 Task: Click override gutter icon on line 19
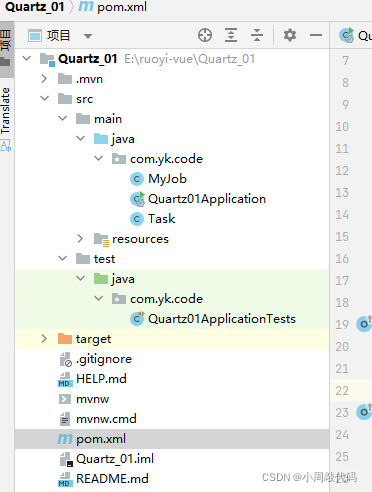tap(364, 324)
